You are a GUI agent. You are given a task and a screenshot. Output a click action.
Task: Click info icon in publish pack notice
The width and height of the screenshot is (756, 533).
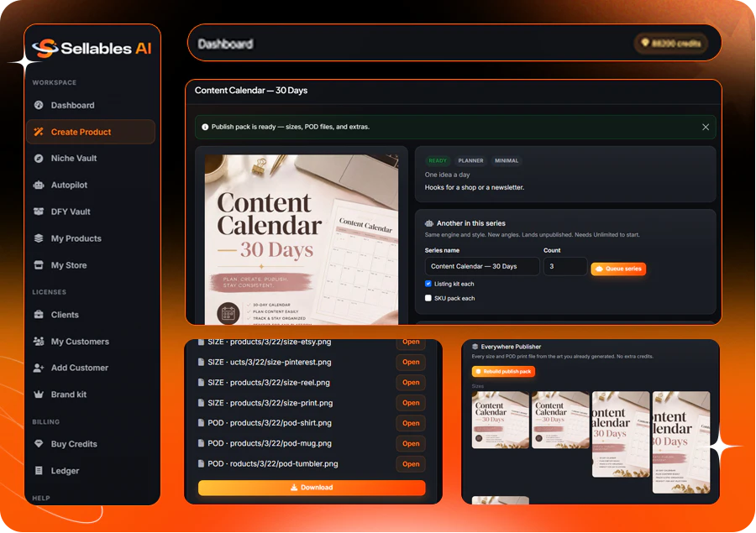(x=205, y=128)
